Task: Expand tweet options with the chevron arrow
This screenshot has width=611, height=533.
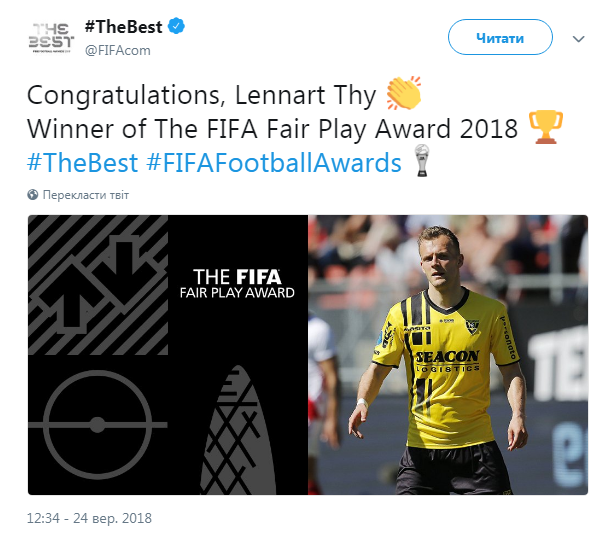Action: pos(578,39)
